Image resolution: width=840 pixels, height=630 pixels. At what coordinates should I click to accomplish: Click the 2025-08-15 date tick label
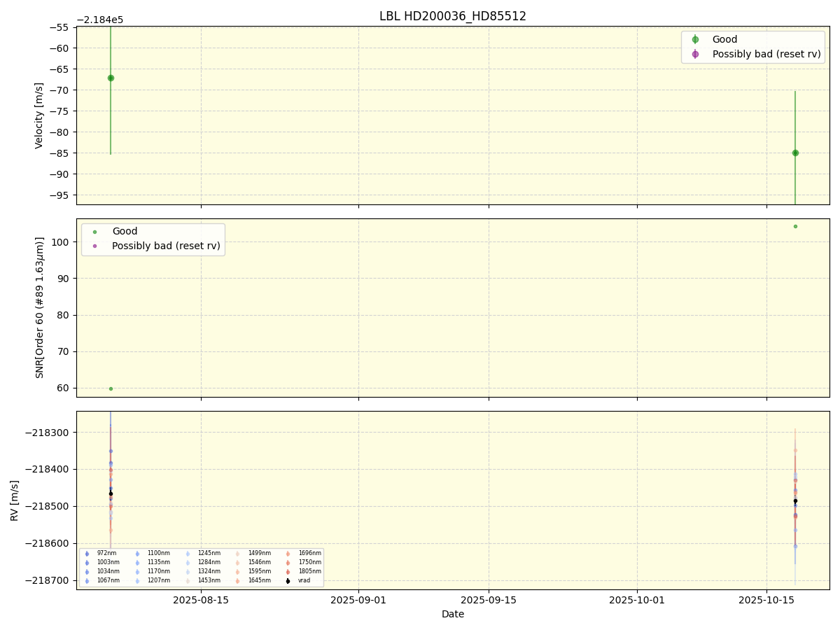coord(201,600)
